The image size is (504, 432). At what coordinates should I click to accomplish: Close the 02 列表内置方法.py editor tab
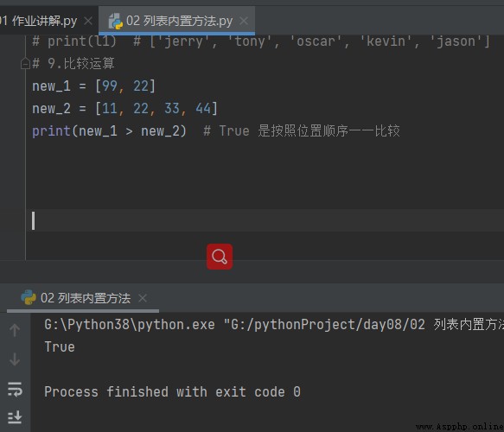pyautogui.click(x=244, y=22)
